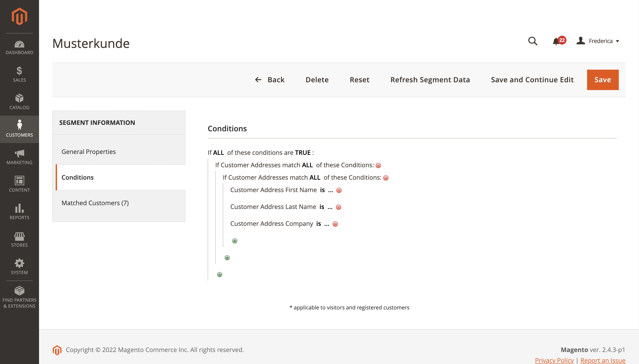Remove the Customer Address Company condition
The image size is (639, 364).
click(335, 224)
